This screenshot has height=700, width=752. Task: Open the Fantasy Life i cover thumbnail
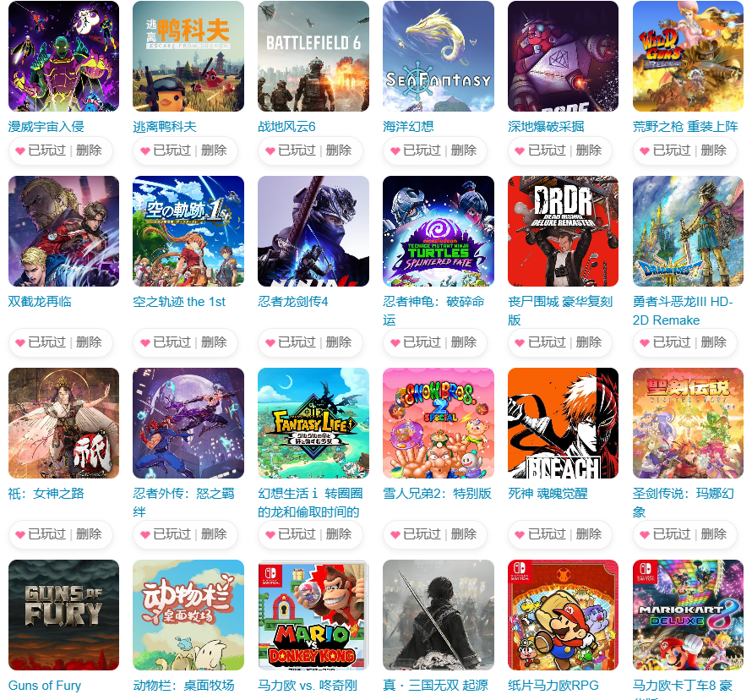coord(313,424)
